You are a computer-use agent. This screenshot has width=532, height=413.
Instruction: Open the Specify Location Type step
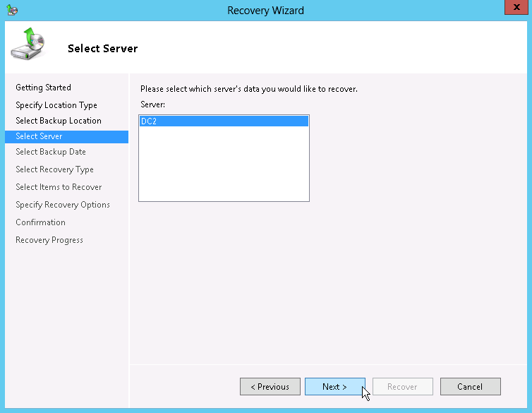point(56,105)
